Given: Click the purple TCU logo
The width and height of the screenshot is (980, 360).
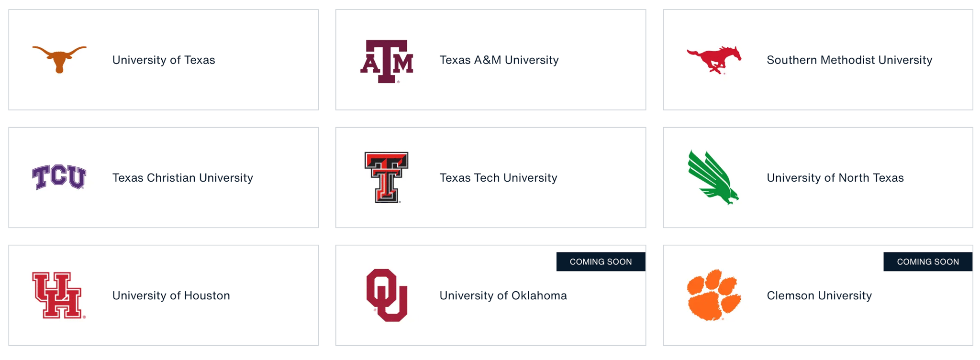Looking at the screenshot, I should point(59,177).
